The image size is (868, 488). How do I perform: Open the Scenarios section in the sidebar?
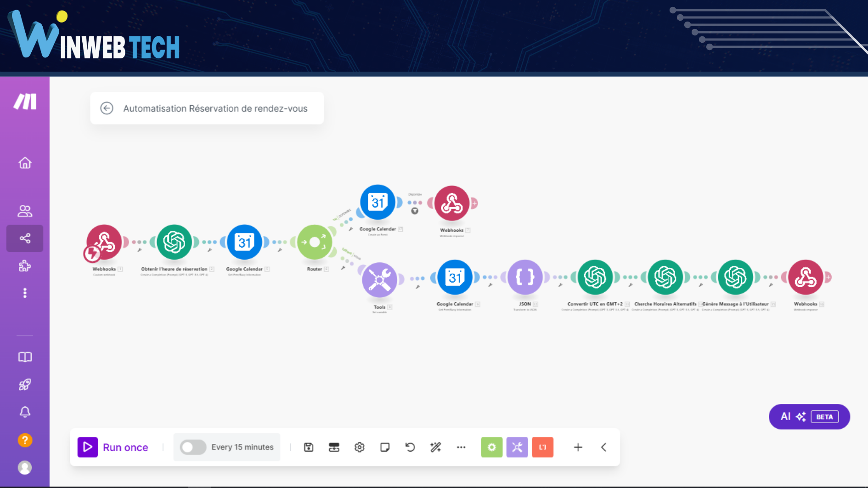(25, 238)
